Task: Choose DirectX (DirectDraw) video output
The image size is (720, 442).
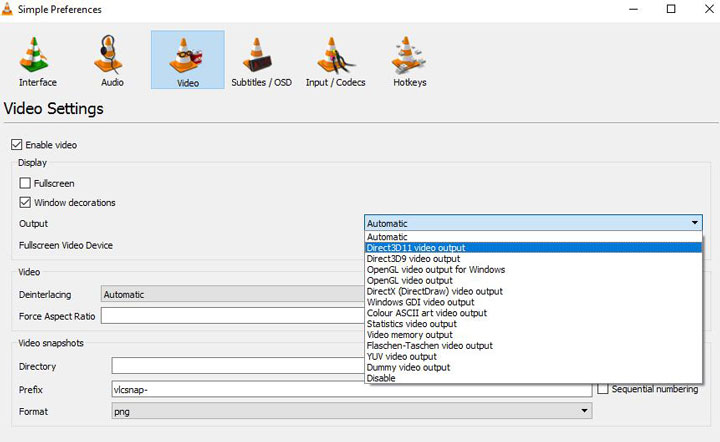Action: pos(533,291)
